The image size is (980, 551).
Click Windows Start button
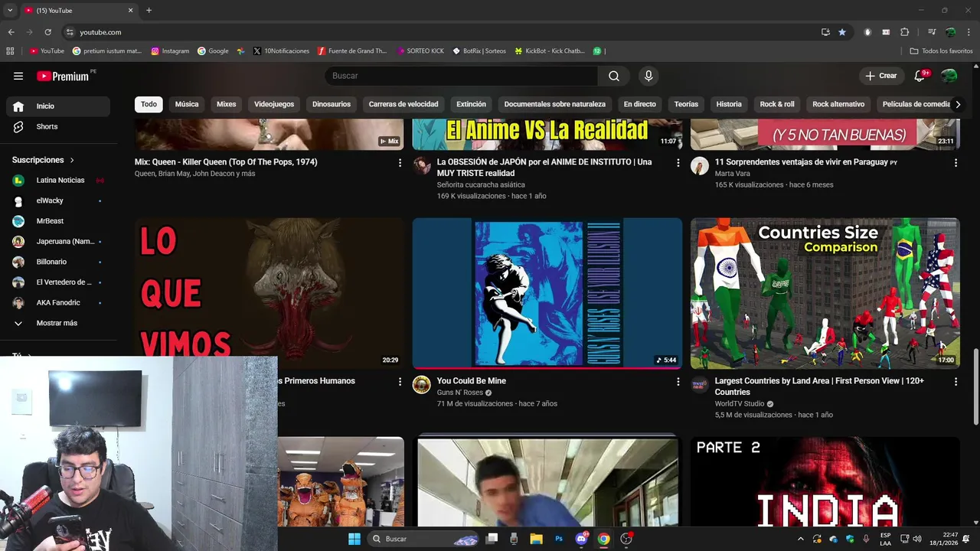coord(354,539)
